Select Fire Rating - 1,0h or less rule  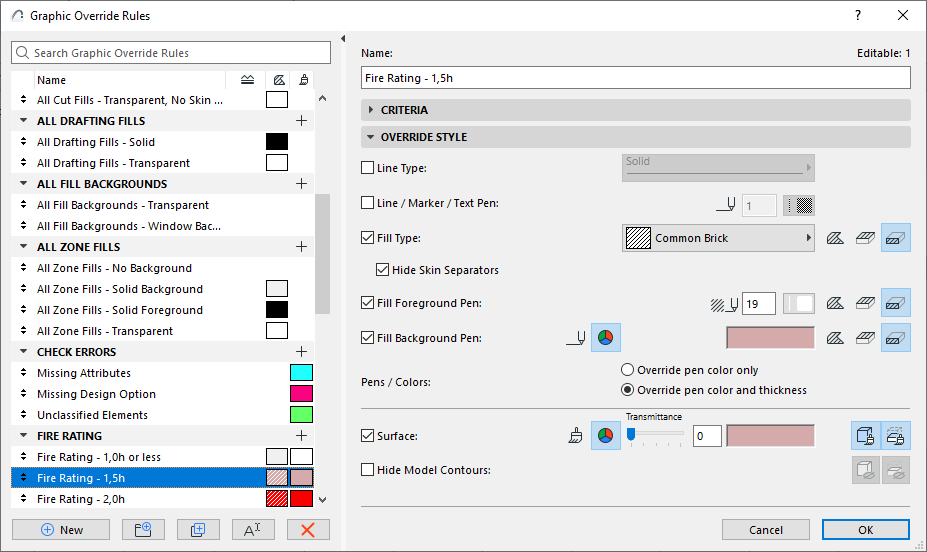click(163, 457)
